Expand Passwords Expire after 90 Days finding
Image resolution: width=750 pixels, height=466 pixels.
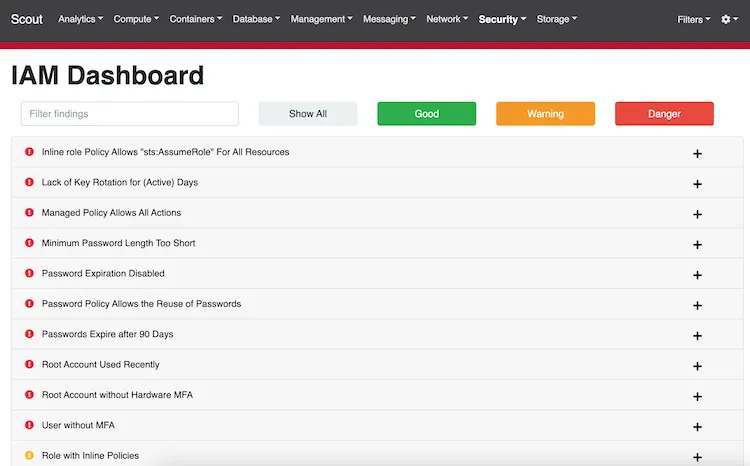[697, 336]
